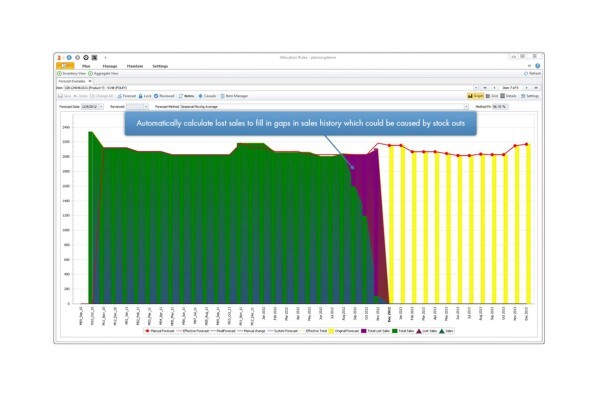This screenshot has width=600, height=400.
Task: Toggle Final Forecast legend entry
Action: point(223,331)
